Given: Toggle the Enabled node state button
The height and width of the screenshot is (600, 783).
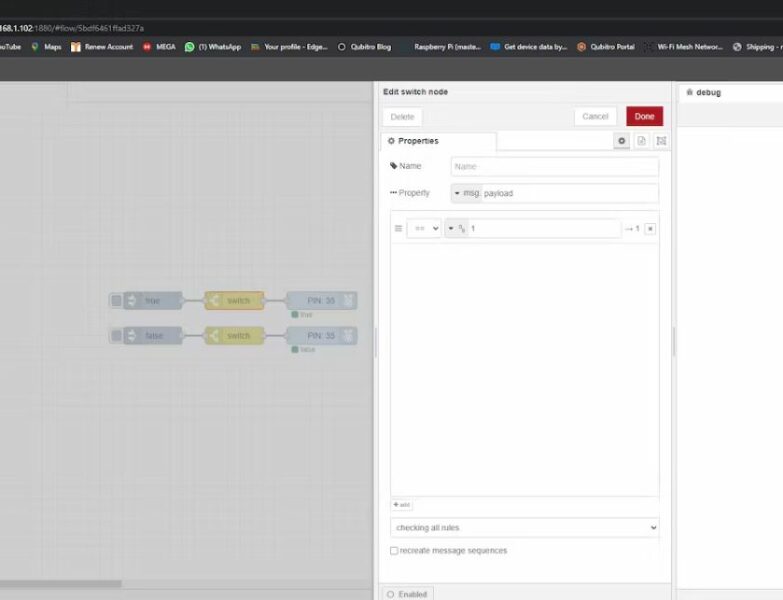Looking at the screenshot, I should coord(407,594).
